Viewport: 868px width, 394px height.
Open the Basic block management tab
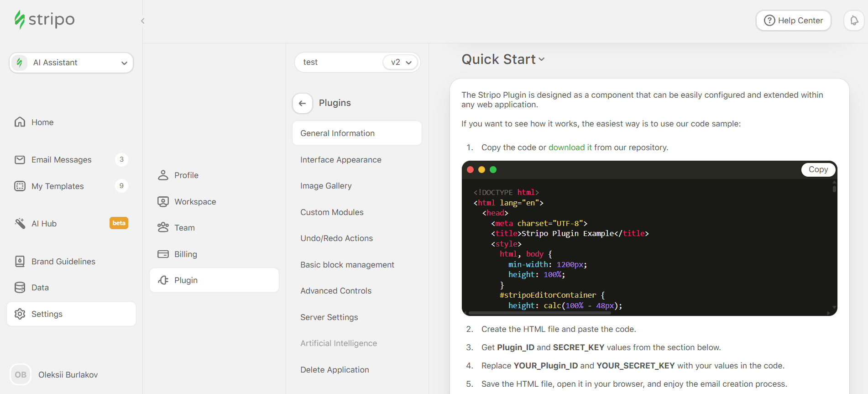click(357, 265)
